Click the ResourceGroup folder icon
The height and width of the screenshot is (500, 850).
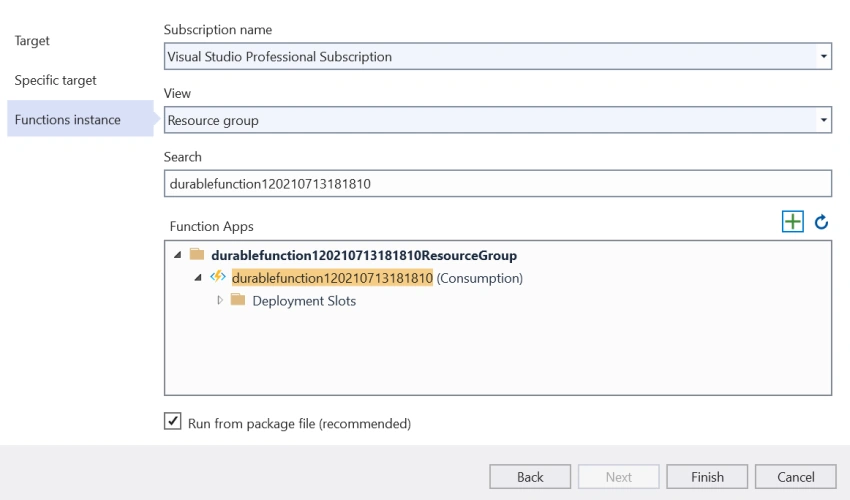pos(197,254)
